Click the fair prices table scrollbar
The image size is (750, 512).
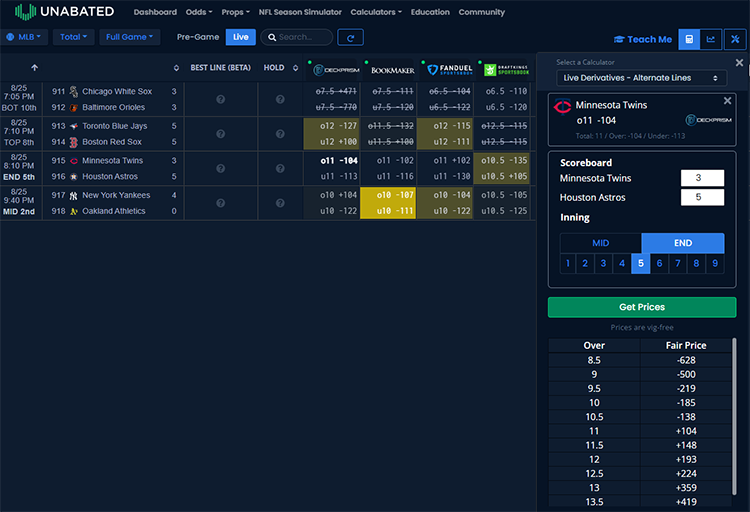734,416
